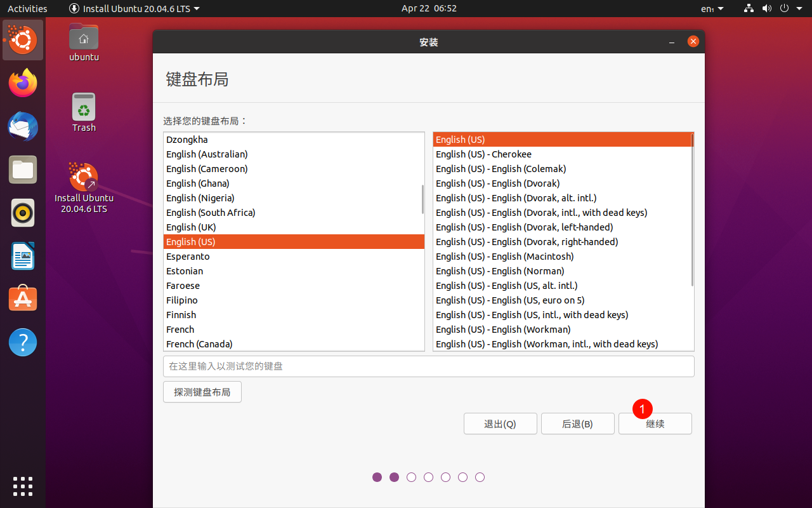Click the keyboard test input field

click(x=429, y=366)
